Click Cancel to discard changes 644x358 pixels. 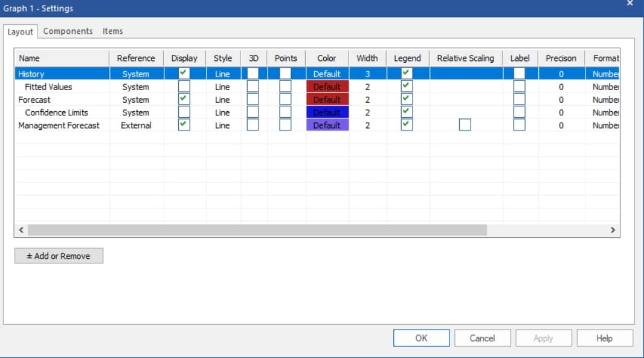pos(482,337)
